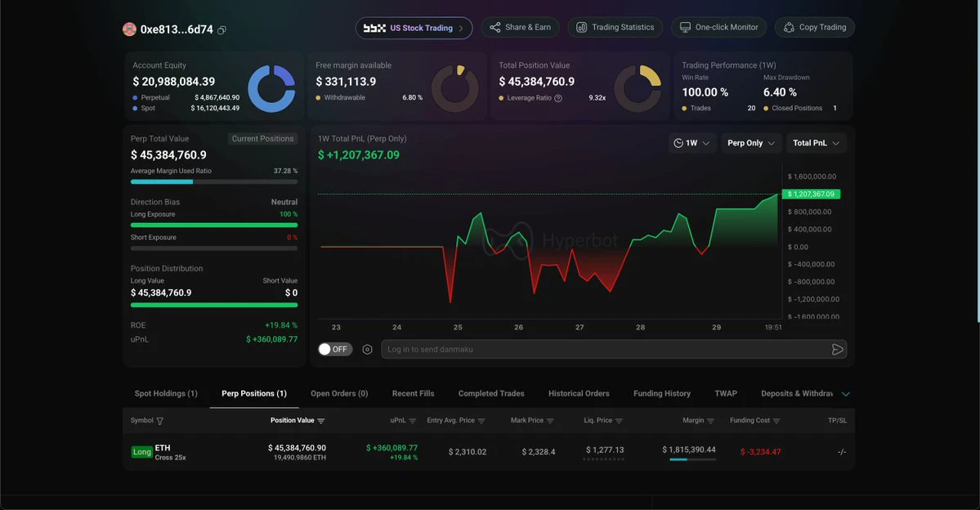Open the Leverage Ratio help icon

tap(558, 98)
